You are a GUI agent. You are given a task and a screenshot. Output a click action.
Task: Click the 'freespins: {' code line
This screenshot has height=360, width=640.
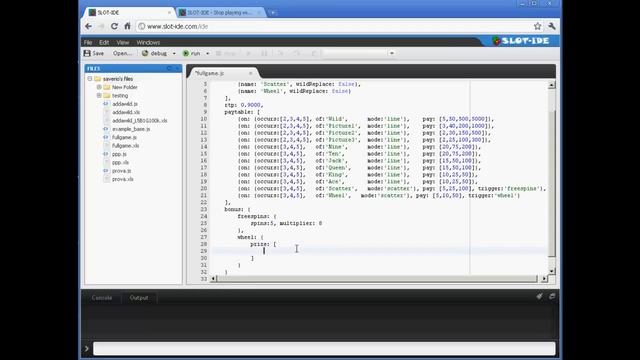point(257,216)
